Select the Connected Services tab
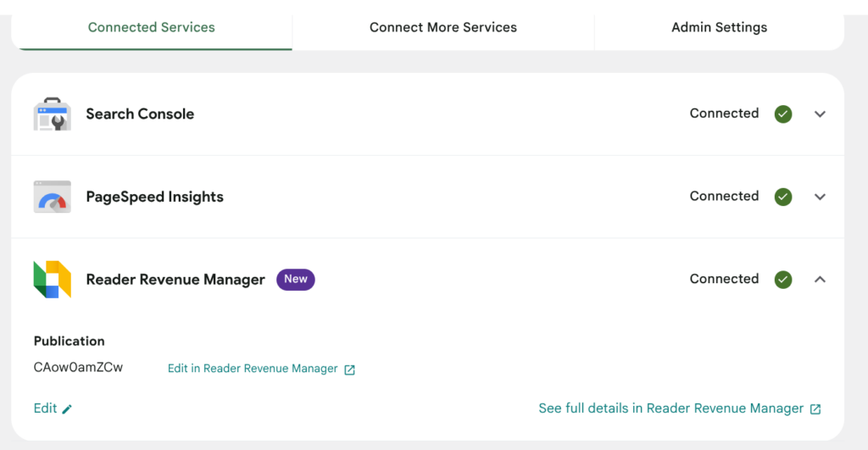This screenshot has height=450, width=868. tap(151, 27)
